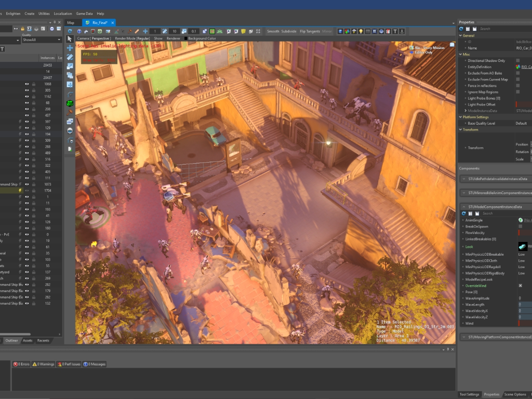This screenshot has width=532, height=399.
Task: Expand the ModelInstanceData row
Action: (465, 111)
